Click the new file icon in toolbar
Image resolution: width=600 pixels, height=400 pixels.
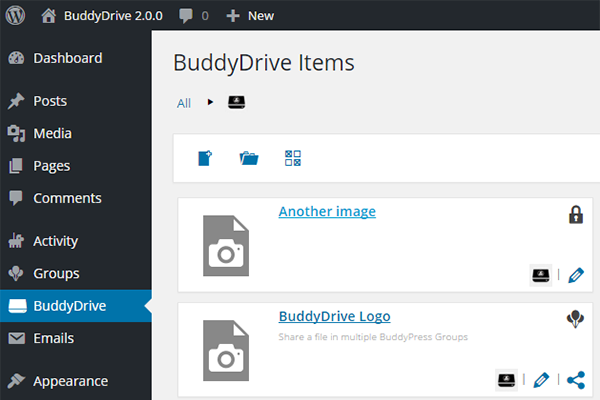(x=204, y=158)
